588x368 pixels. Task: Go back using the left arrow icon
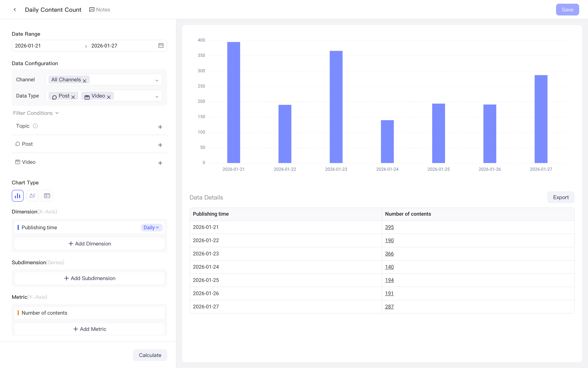pos(15,10)
